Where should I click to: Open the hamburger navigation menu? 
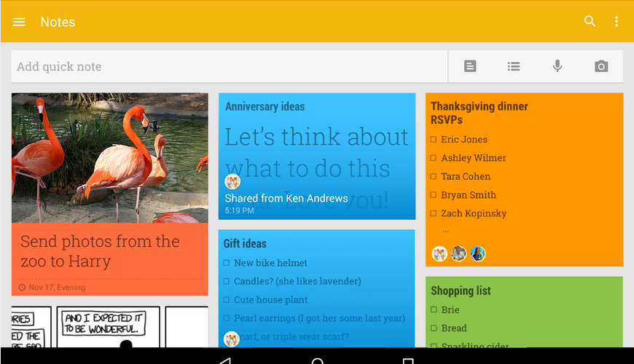[19, 22]
